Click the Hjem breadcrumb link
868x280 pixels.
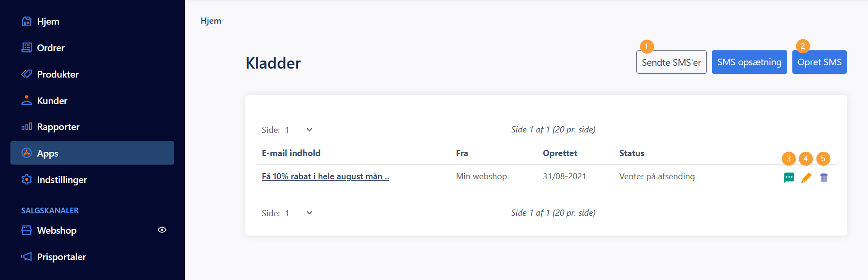(211, 21)
